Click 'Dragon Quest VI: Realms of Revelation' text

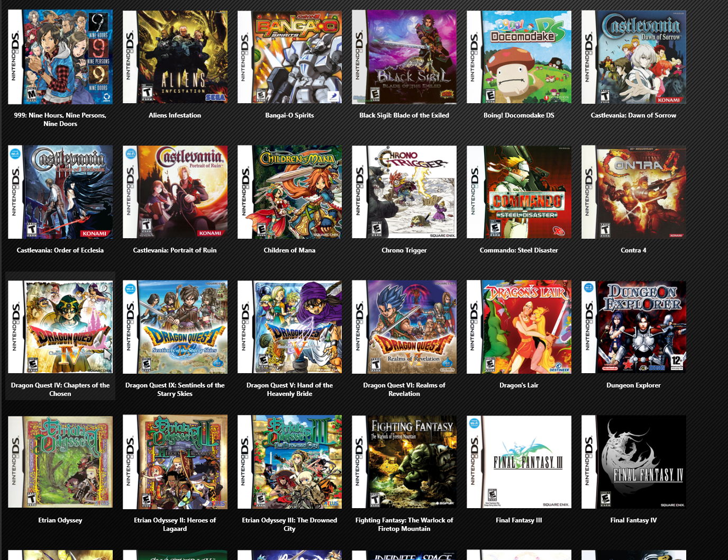point(404,390)
